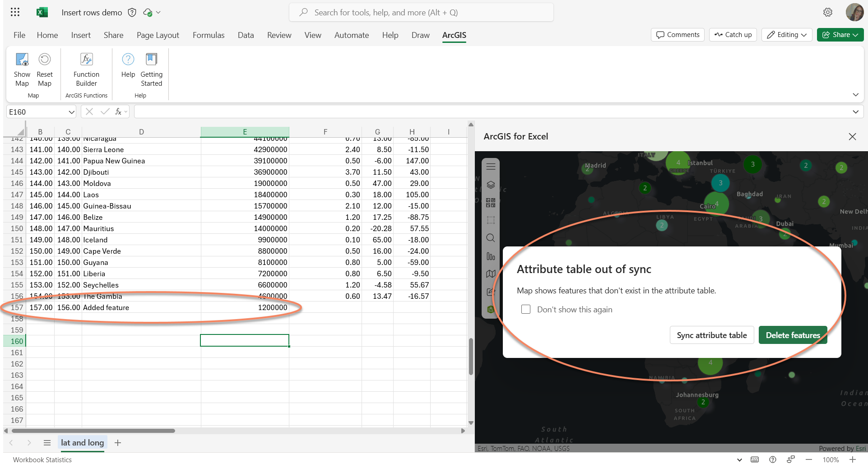Check the Don't show this again checkbox
The width and height of the screenshot is (868, 464).
(x=525, y=309)
